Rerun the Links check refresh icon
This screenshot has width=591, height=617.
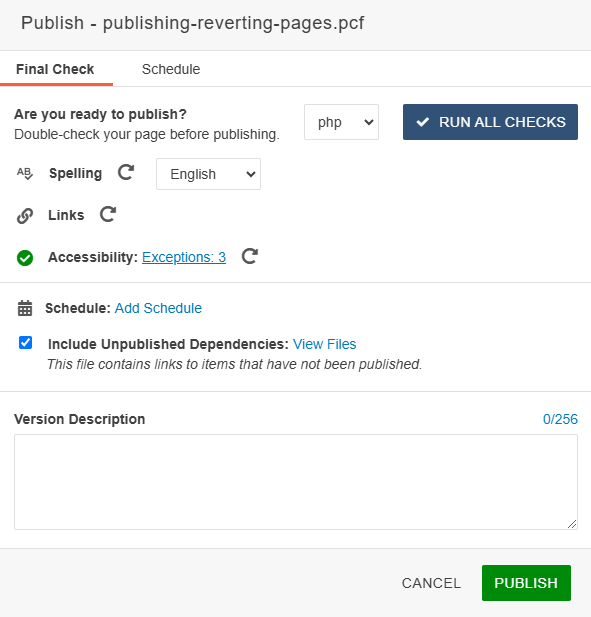pos(108,214)
